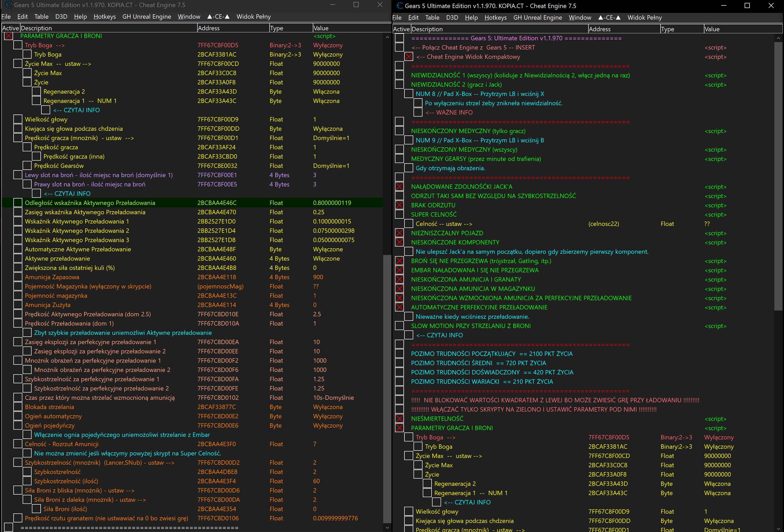Screen dimensions: 784x532
Task: Open the File menu in the left window
Action: point(6,17)
